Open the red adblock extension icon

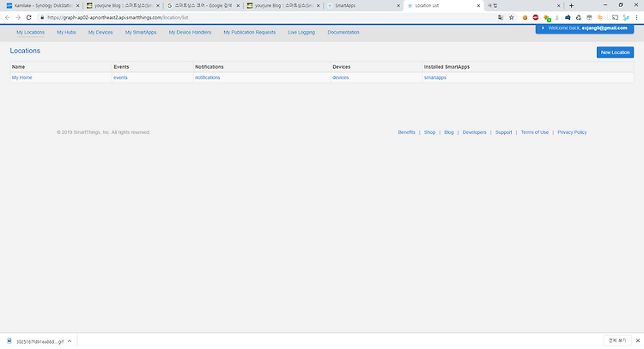pyautogui.click(x=536, y=18)
